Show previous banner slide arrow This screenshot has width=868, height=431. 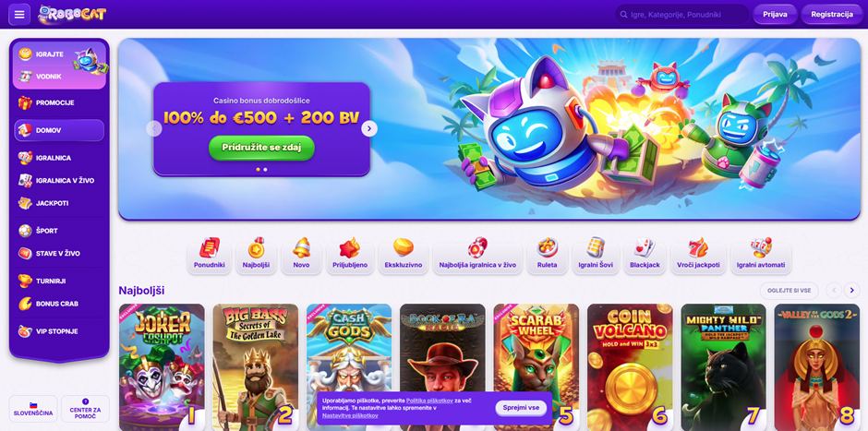[154, 129]
